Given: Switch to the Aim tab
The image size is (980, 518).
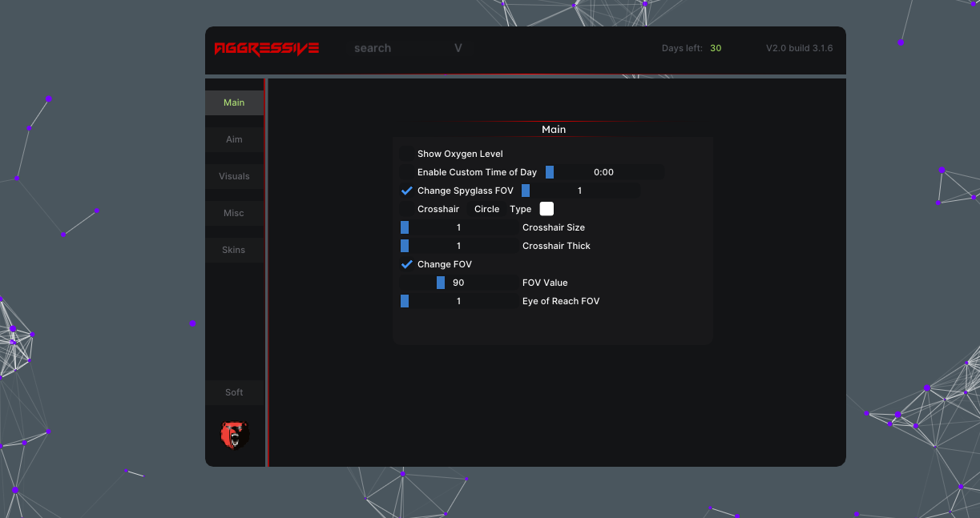Looking at the screenshot, I should [x=234, y=139].
